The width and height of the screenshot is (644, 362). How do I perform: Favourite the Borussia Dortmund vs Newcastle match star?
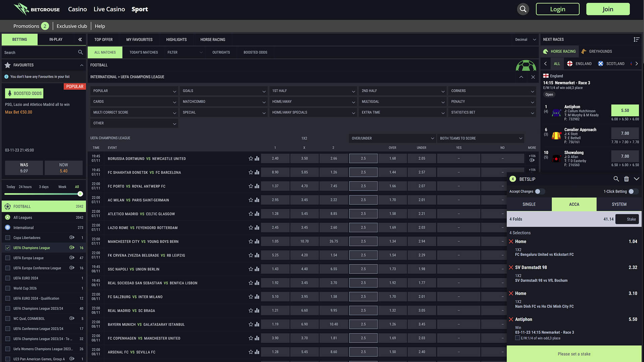pos(251,159)
